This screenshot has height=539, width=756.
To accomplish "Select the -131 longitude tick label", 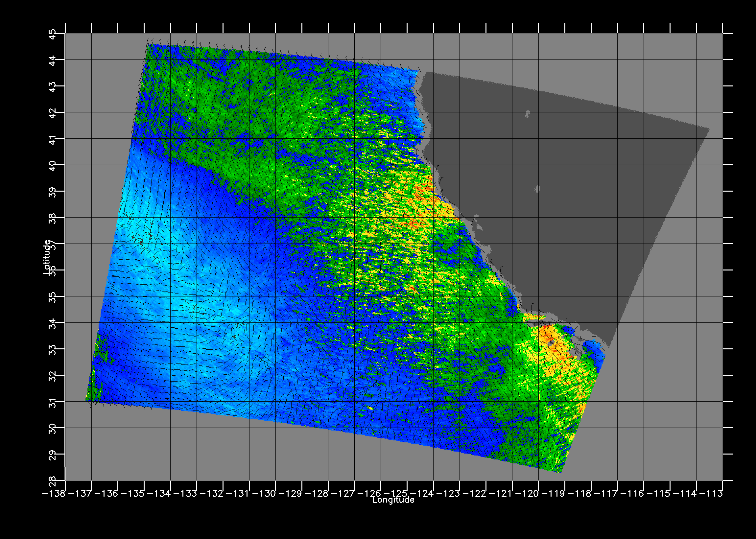I will [238, 494].
